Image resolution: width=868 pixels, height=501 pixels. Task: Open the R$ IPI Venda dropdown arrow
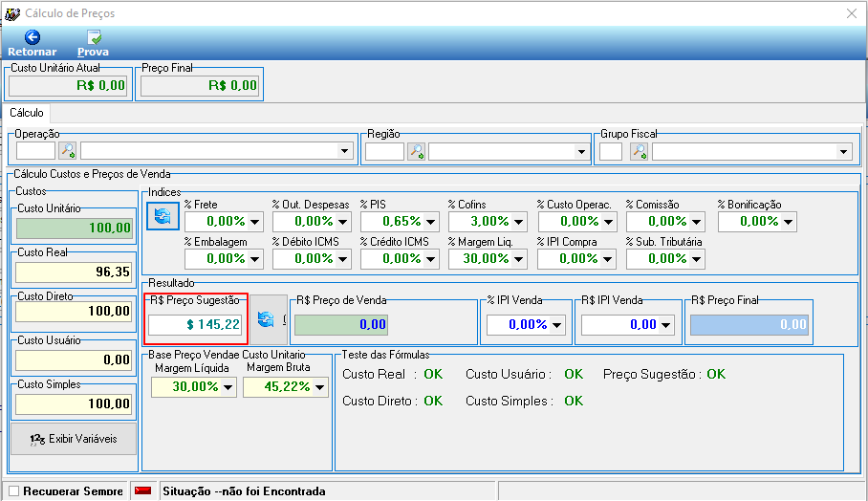666,325
